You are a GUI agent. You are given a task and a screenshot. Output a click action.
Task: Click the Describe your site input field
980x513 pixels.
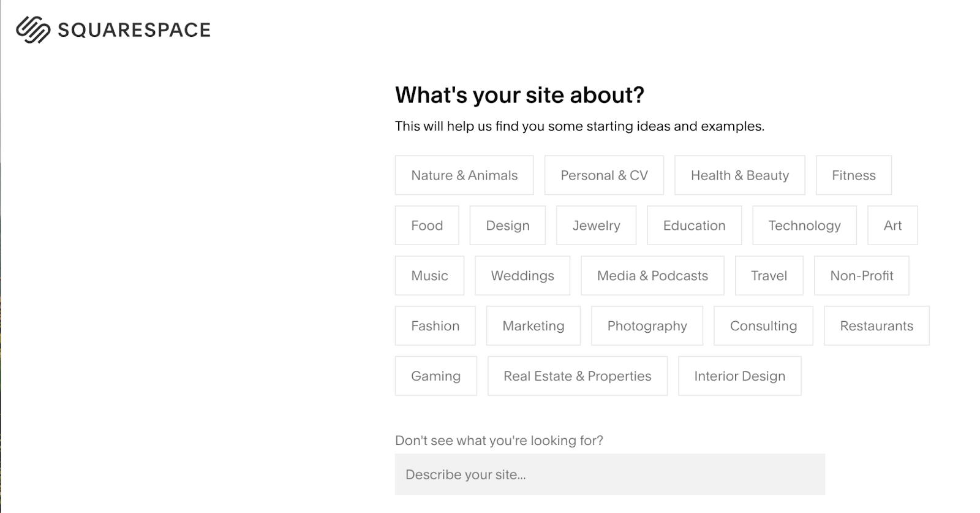click(x=609, y=474)
